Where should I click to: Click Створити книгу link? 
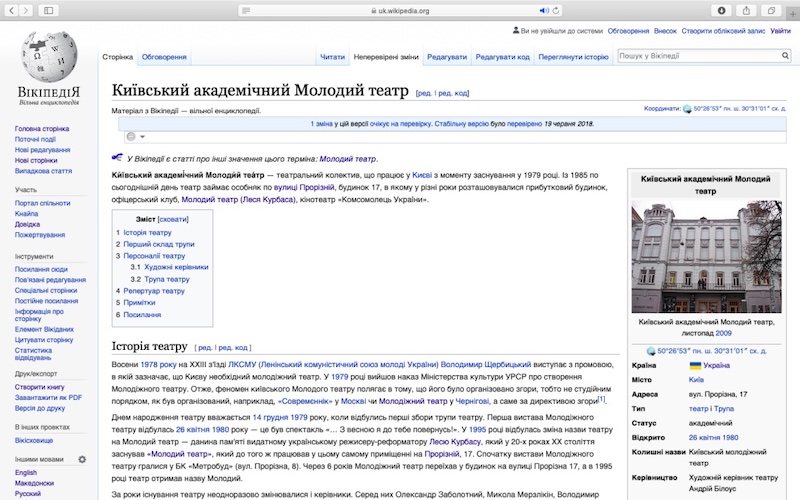pos(39,387)
